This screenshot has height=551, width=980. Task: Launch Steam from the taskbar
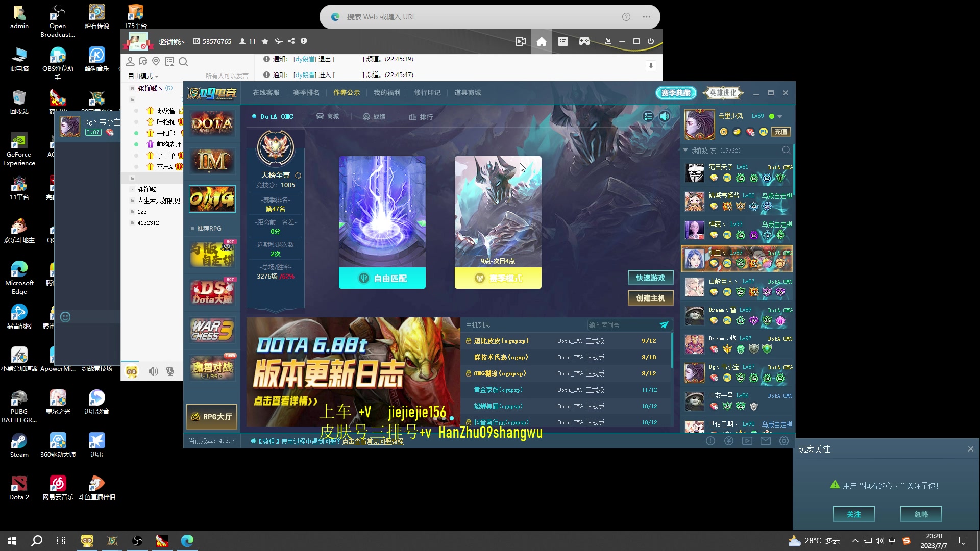coord(19,440)
